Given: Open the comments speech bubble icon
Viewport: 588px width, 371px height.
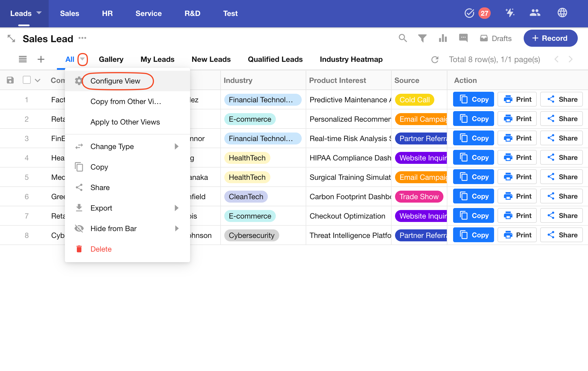Looking at the screenshot, I should (x=463, y=38).
